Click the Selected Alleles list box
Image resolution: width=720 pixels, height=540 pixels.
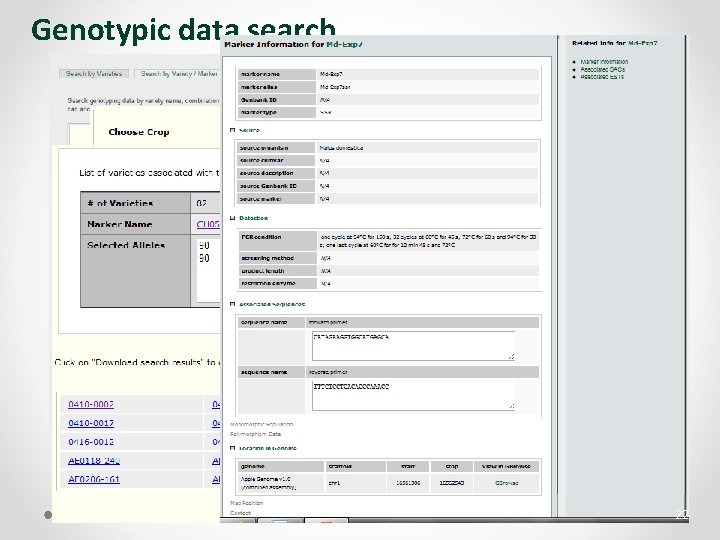(207, 268)
